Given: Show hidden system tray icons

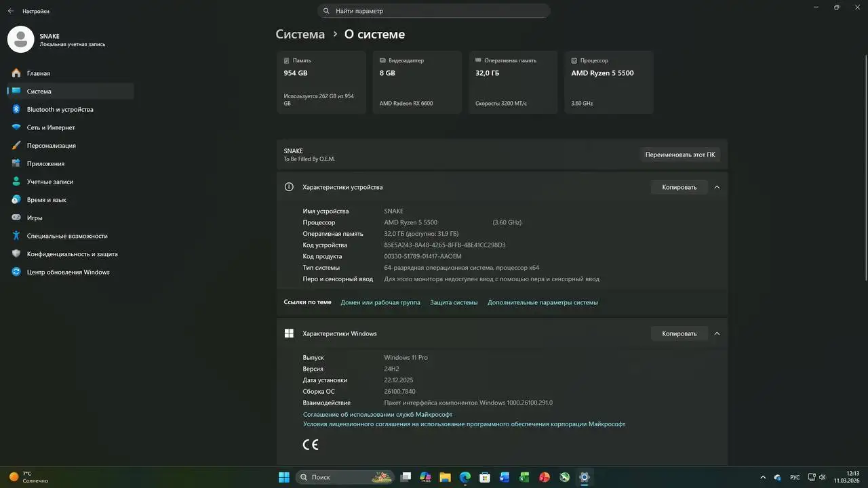Looking at the screenshot, I should 763,477.
